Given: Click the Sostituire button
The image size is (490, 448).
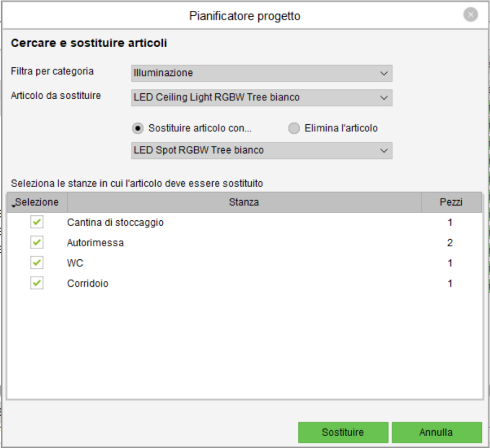Looking at the screenshot, I should click(x=342, y=432).
